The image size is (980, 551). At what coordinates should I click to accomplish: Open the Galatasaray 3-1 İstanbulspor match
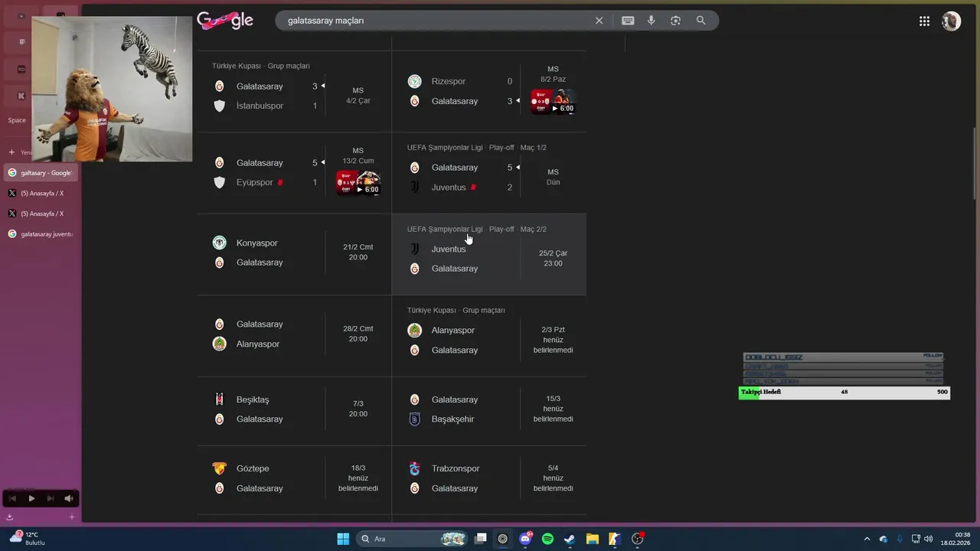[294, 91]
